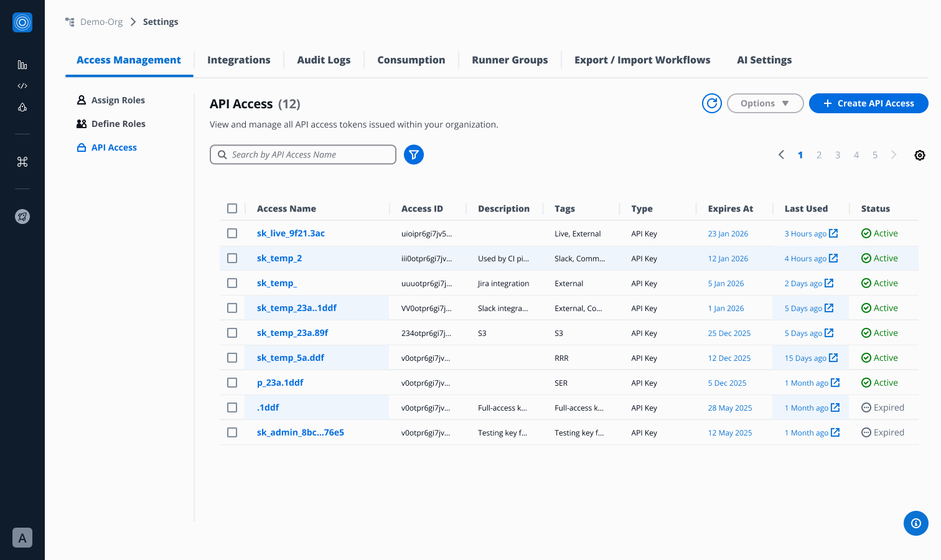Open the sk_temp_23a.89f access link
Screen dimensions: 941x560
point(293,333)
